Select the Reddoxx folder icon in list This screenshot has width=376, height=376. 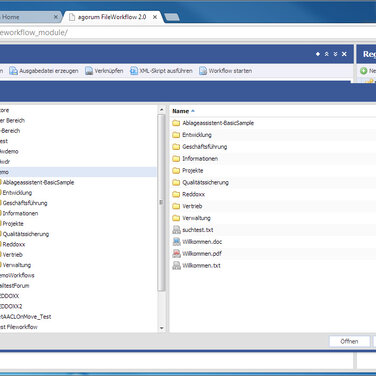pos(176,194)
